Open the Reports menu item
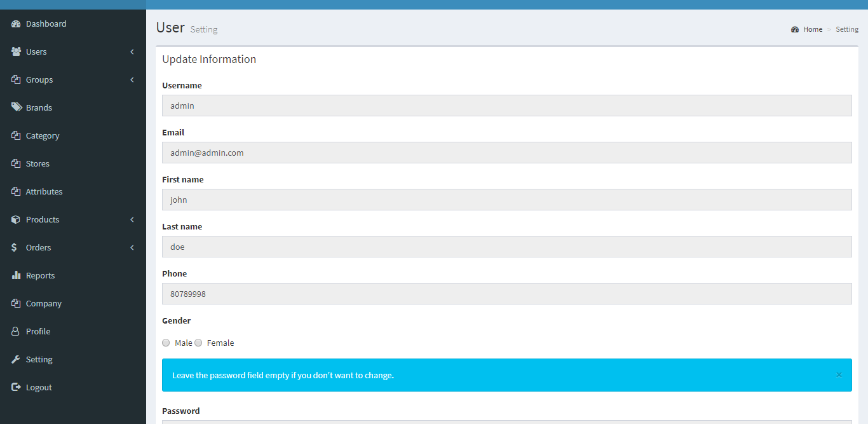Screen dimensions: 868x424 point(73,275)
